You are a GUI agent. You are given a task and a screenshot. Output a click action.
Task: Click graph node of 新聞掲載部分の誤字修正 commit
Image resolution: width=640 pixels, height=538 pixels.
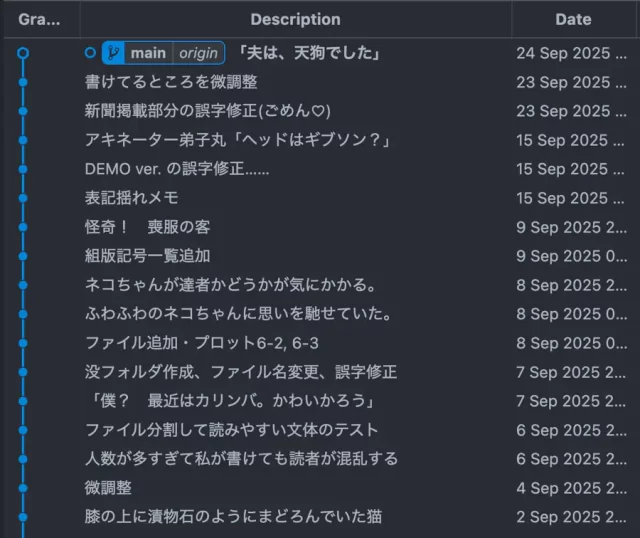click(x=23, y=111)
